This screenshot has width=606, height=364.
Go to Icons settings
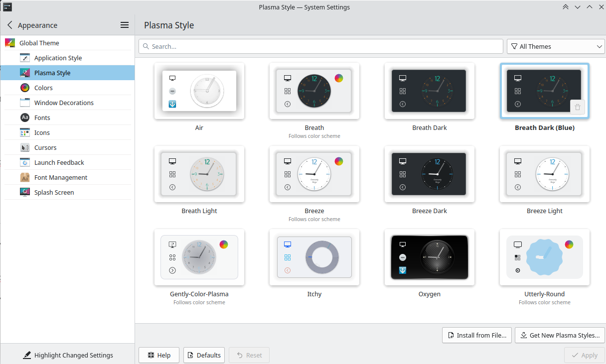click(67, 132)
